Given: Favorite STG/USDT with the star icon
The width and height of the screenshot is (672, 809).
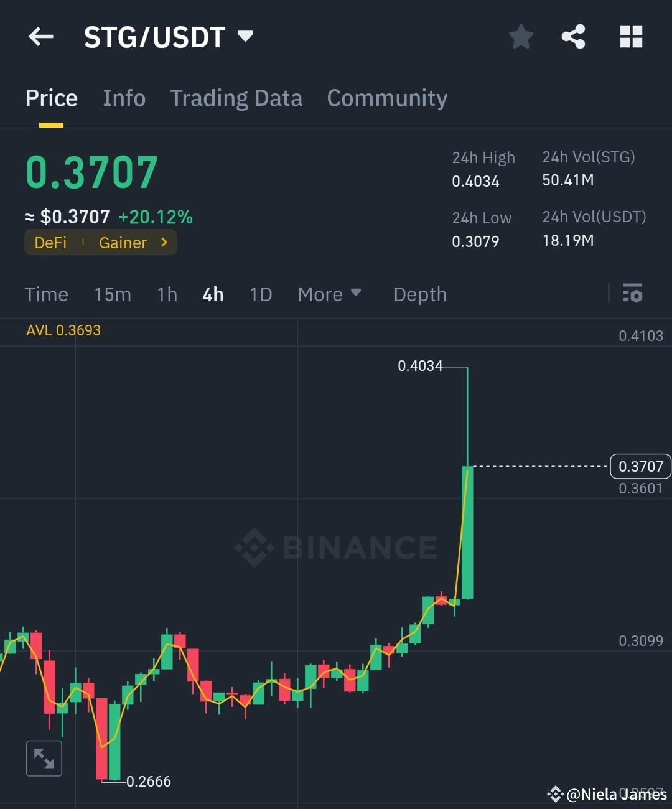Looking at the screenshot, I should click(521, 36).
